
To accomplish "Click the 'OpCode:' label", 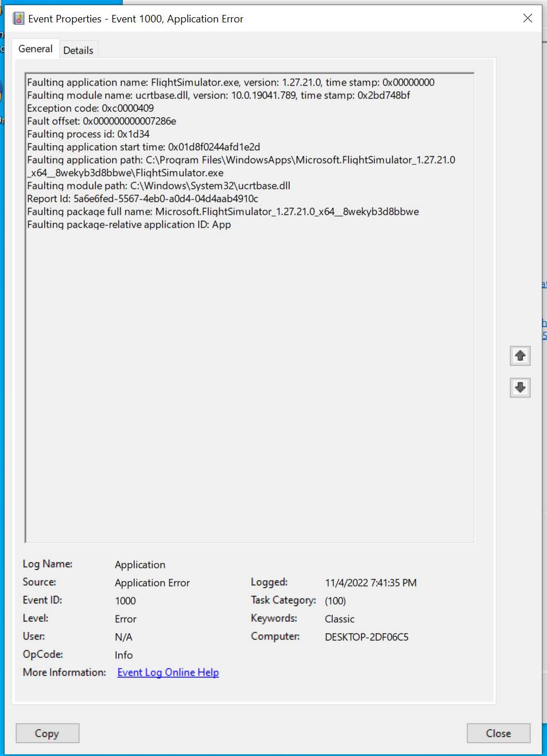I will [x=43, y=654].
